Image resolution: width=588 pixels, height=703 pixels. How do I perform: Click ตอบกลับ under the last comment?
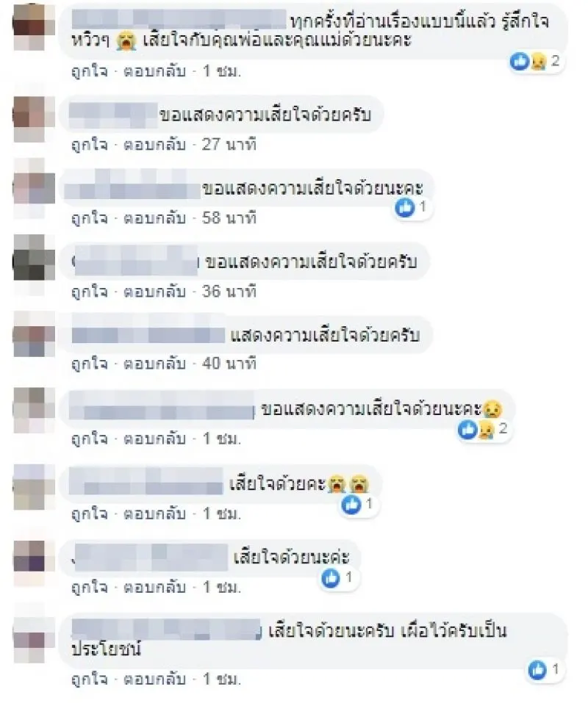(155, 679)
